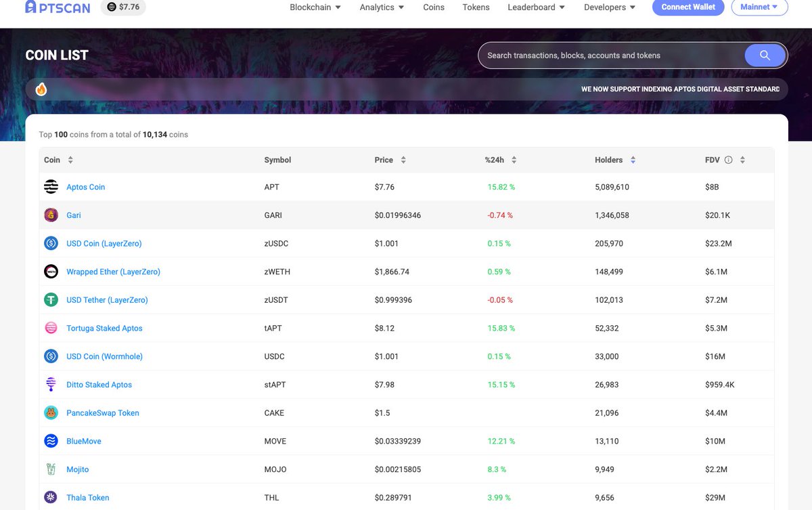Image resolution: width=812 pixels, height=510 pixels.
Task: Click the Gari coin icon
Action: tap(51, 215)
